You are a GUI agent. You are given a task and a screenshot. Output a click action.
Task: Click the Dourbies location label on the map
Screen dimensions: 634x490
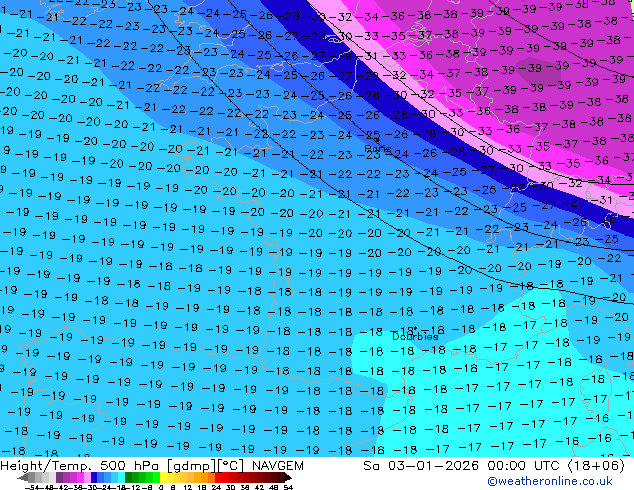tap(415, 336)
